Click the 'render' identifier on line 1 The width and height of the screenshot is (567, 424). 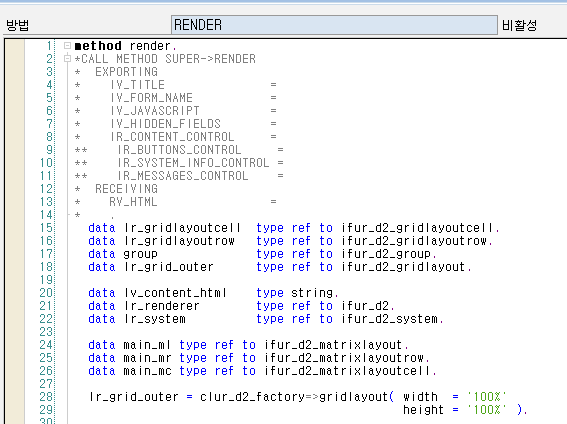pyautogui.click(x=150, y=46)
